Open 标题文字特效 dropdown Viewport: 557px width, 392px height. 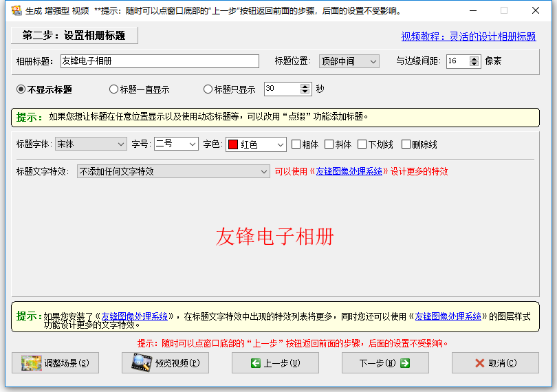pyautogui.click(x=173, y=172)
